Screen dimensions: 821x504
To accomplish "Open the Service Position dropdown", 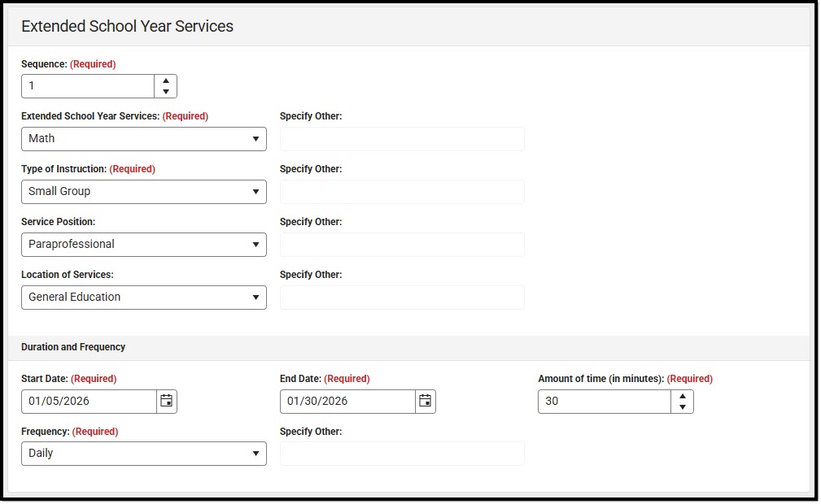I will pos(143,245).
